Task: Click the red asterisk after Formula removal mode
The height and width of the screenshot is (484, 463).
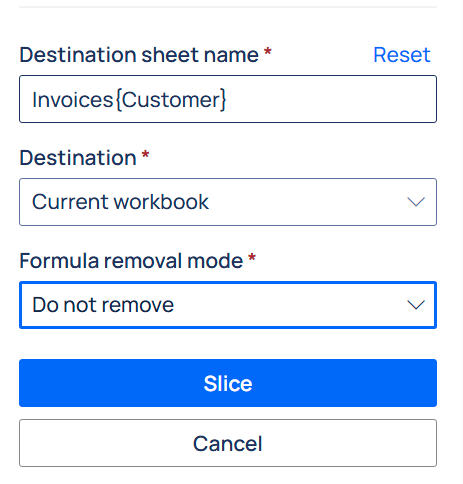Action: tap(252, 258)
